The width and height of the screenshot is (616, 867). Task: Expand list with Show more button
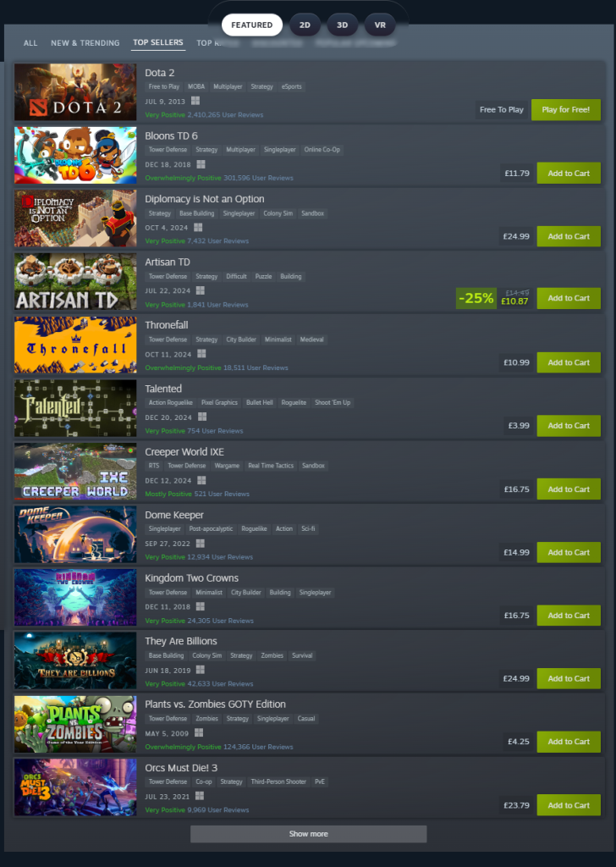coord(308,834)
